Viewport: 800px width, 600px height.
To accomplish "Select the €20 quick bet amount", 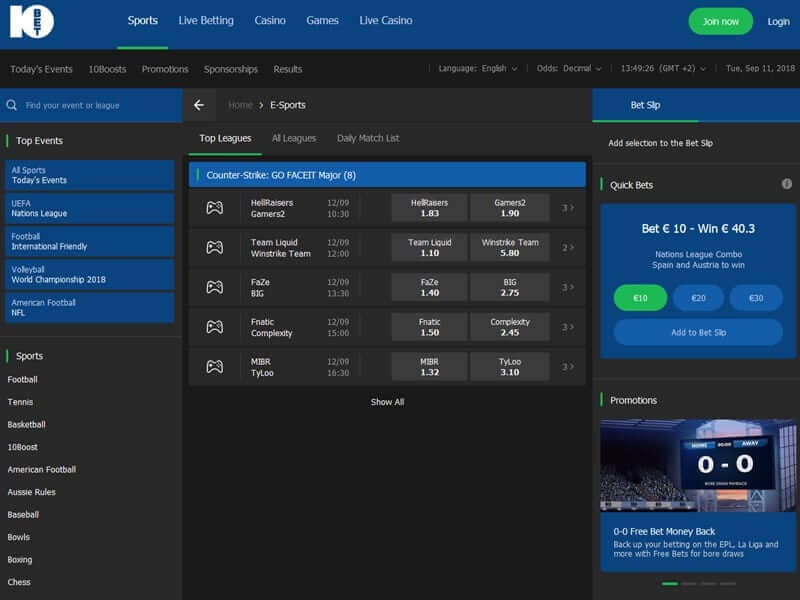I will point(698,298).
